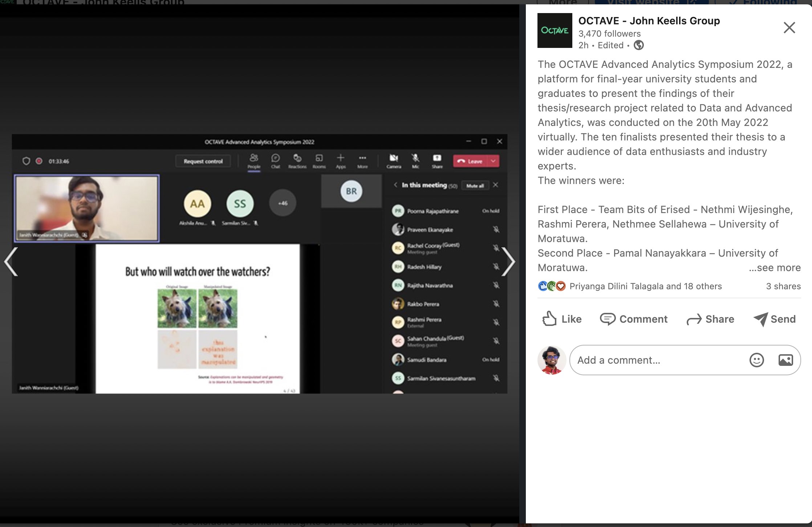Click the 3,470 followers text

(609, 34)
